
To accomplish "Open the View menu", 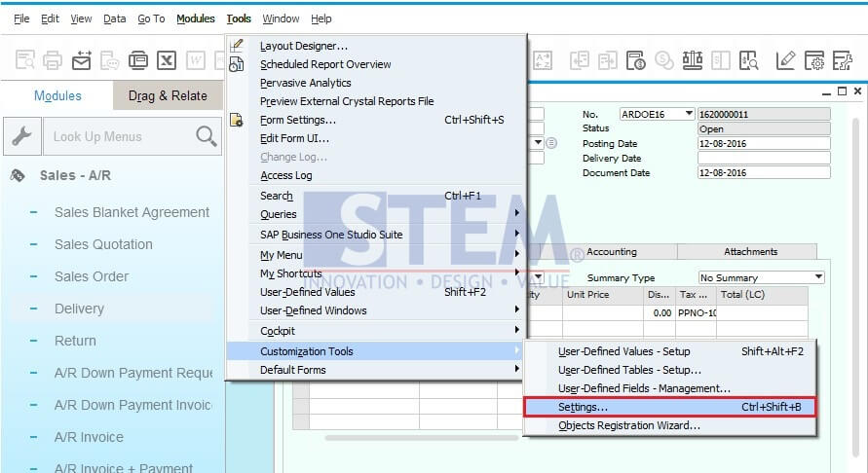I will pos(81,18).
